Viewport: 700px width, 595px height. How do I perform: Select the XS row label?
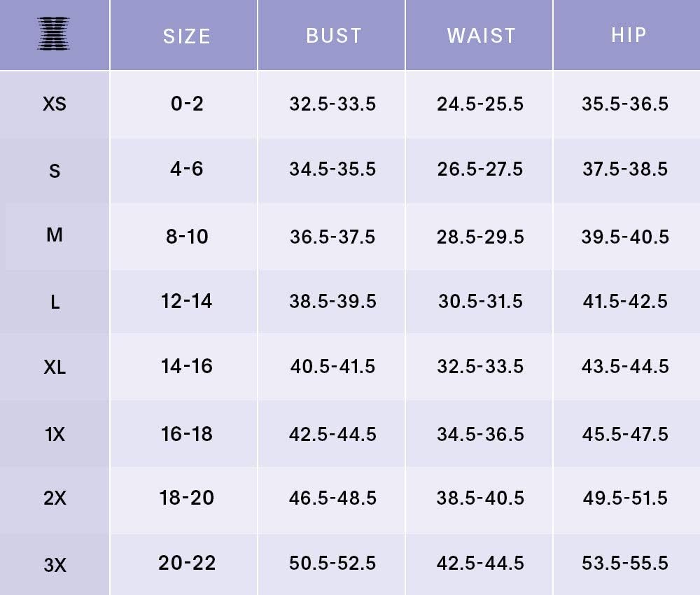click(55, 104)
